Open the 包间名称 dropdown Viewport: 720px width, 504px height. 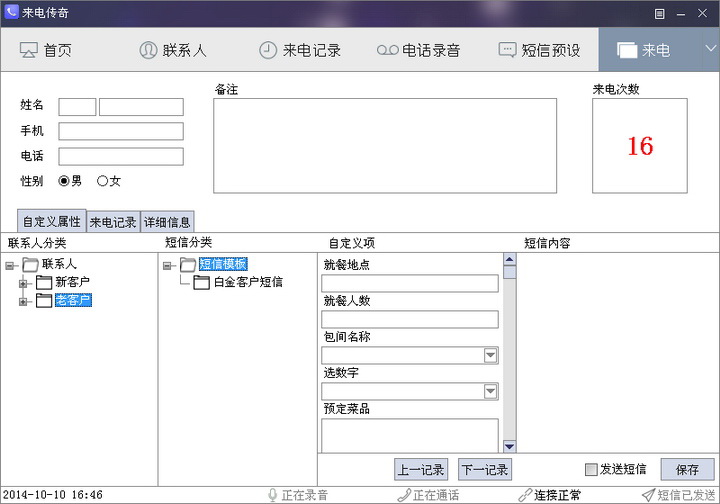pos(490,355)
